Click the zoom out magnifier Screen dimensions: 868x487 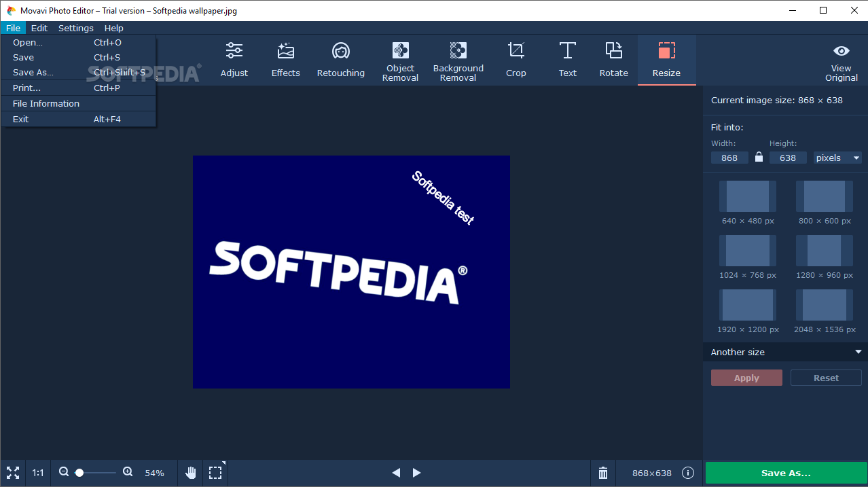(64, 472)
